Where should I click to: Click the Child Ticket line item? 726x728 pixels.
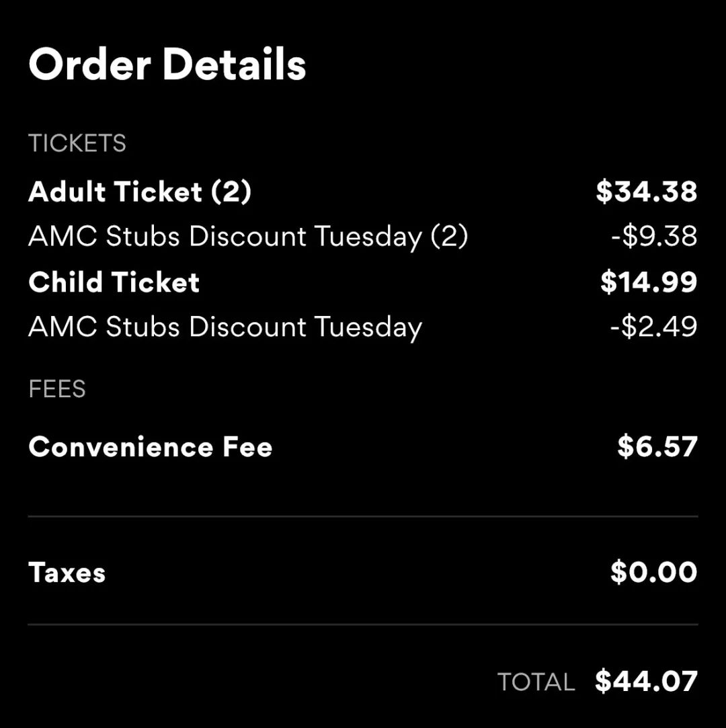114,282
